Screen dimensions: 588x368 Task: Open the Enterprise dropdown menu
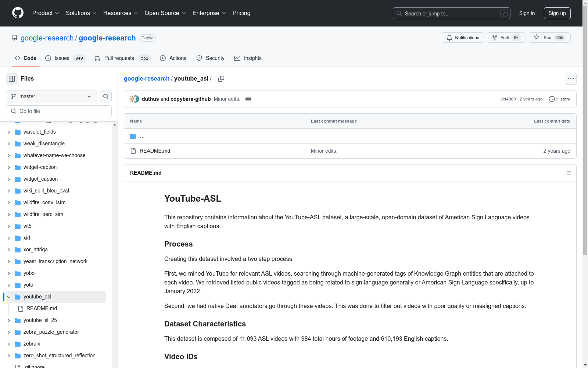pos(209,13)
